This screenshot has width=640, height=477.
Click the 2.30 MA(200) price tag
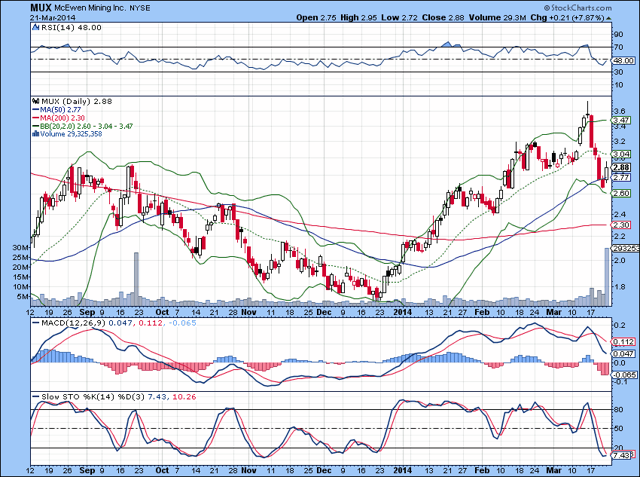pos(621,225)
